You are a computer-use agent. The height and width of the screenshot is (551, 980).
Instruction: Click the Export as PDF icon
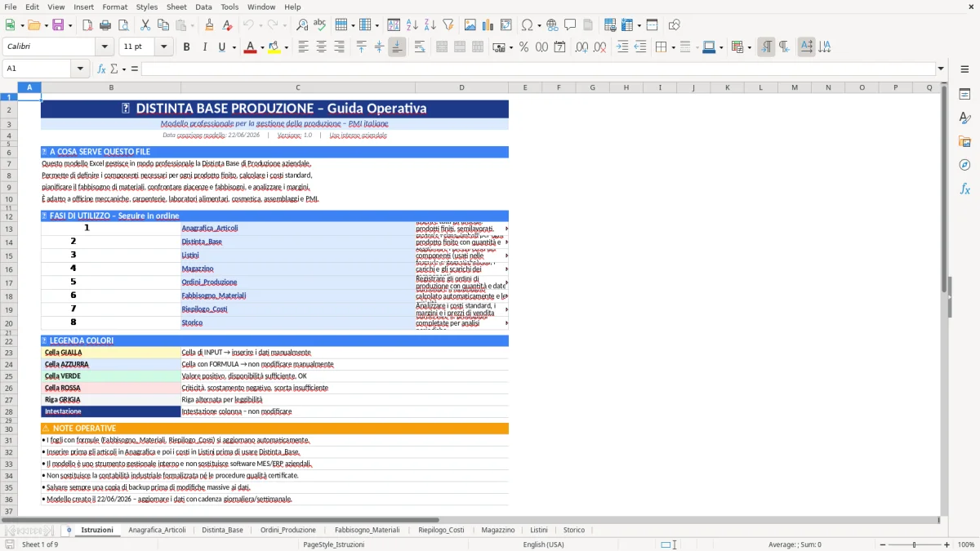(87, 25)
